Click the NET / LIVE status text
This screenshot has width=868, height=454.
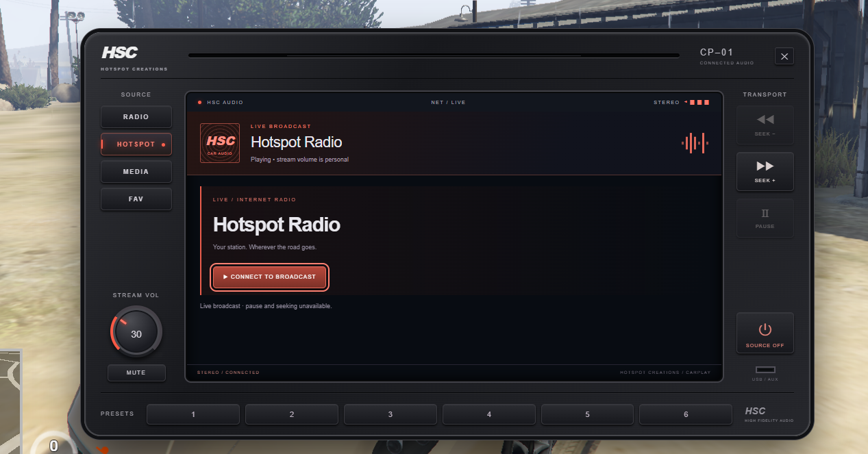(x=448, y=103)
